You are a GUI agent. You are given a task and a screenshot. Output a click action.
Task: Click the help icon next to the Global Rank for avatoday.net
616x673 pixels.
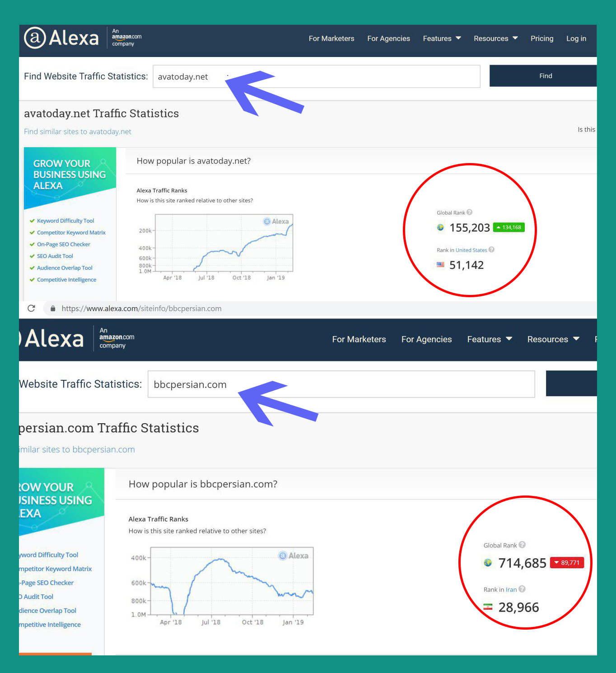click(470, 212)
